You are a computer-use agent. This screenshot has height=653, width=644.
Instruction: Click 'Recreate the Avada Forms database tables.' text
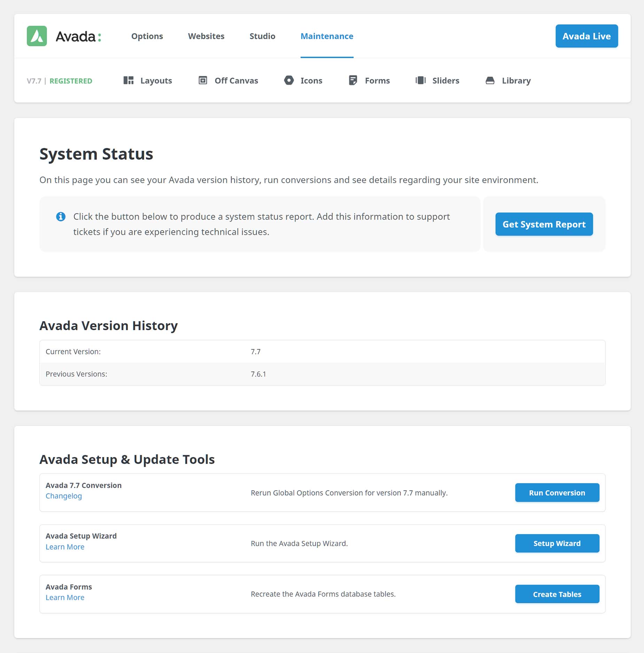(323, 594)
